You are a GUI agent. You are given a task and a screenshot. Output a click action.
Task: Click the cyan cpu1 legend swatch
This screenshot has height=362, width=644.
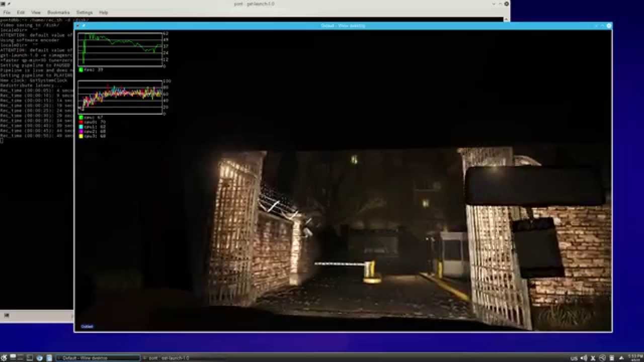81,127
